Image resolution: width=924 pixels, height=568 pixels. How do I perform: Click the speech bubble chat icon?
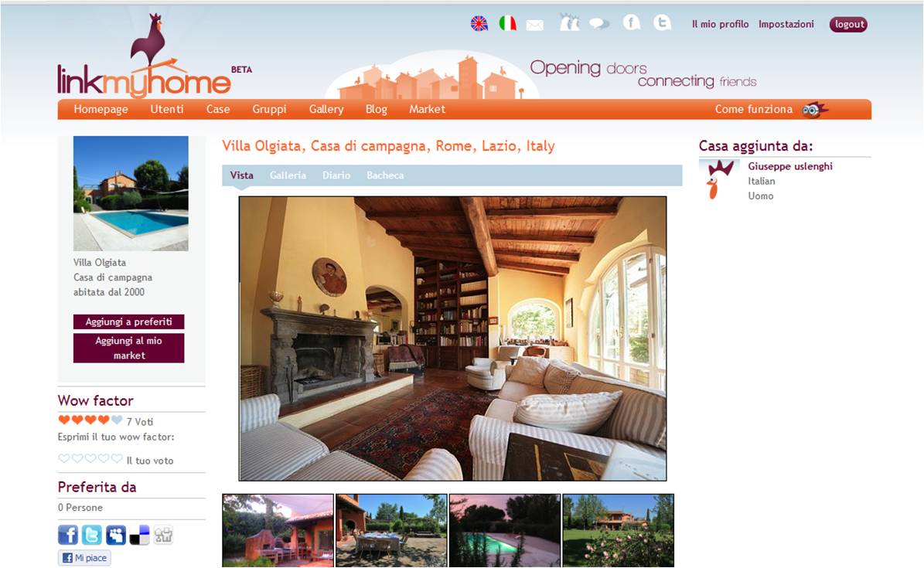(599, 23)
